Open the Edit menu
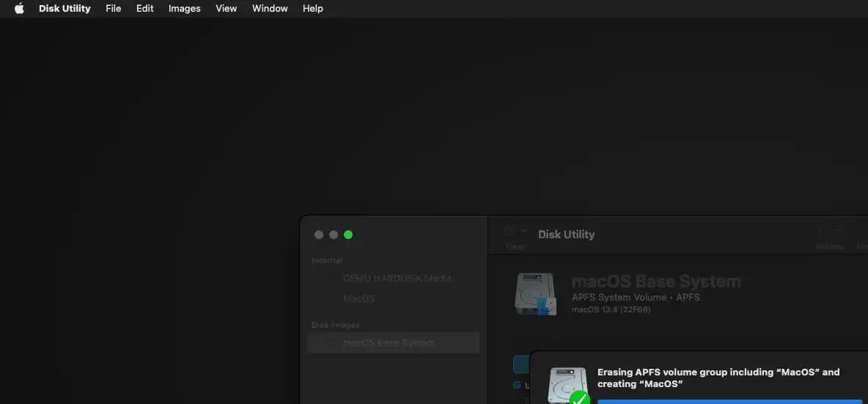This screenshot has height=404, width=868. tap(145, 8)
